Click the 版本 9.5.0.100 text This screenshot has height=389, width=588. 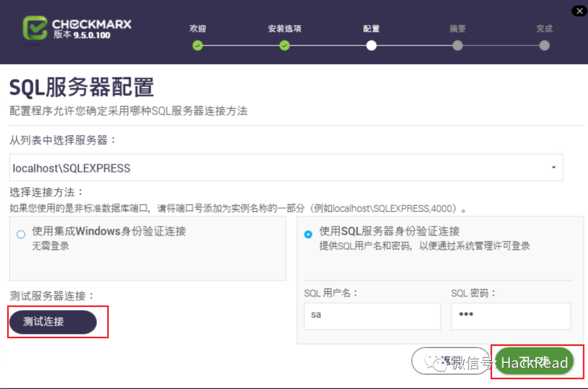click(x=82, y=35)
